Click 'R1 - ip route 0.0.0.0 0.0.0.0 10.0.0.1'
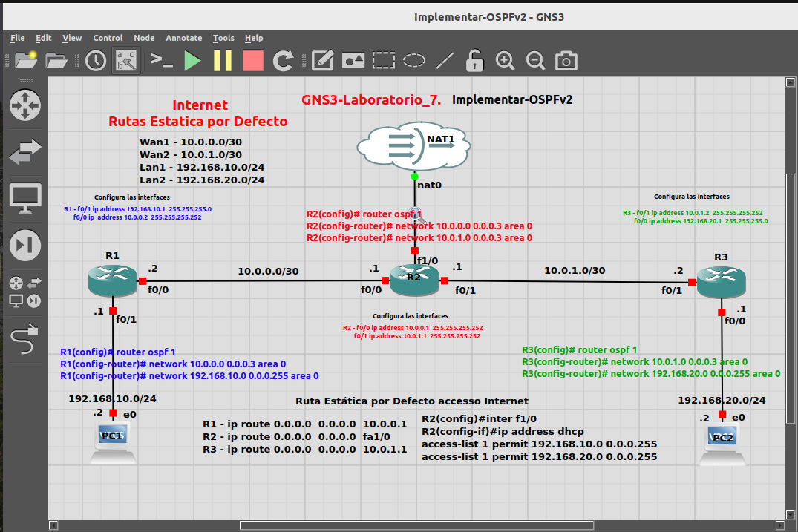Viewport: 798px width, 532px height. pos(305,424)
